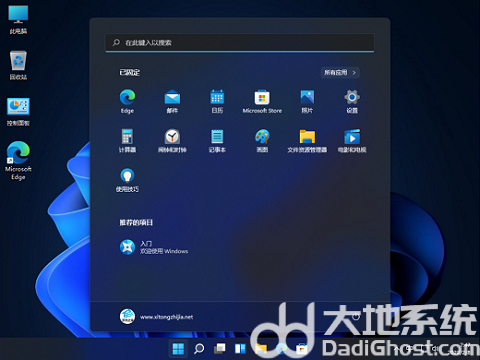
Task: Open the Notepad pinned app
Action: (x=217, y=141)
